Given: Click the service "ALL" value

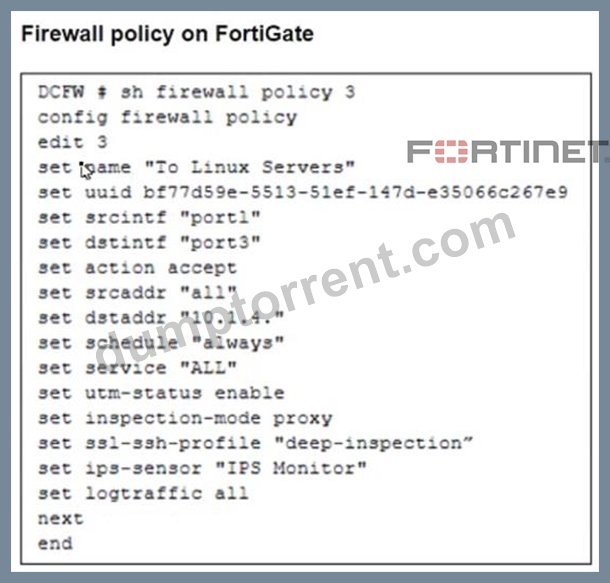Looking at the screenshot, I should tap(208, 368).
